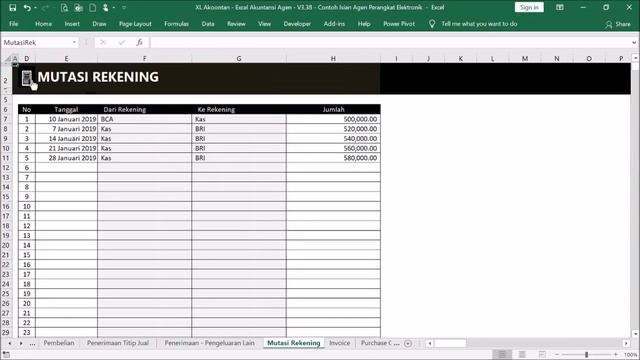
Task: Click the Select All corner triangle
Action: pyautogui.click(x=7, y=59)
